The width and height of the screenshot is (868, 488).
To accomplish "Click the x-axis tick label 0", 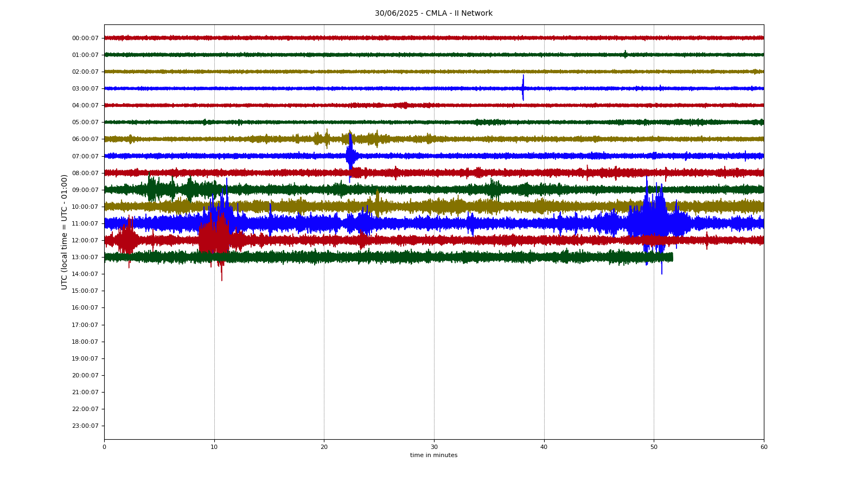I will coord(104,447).
